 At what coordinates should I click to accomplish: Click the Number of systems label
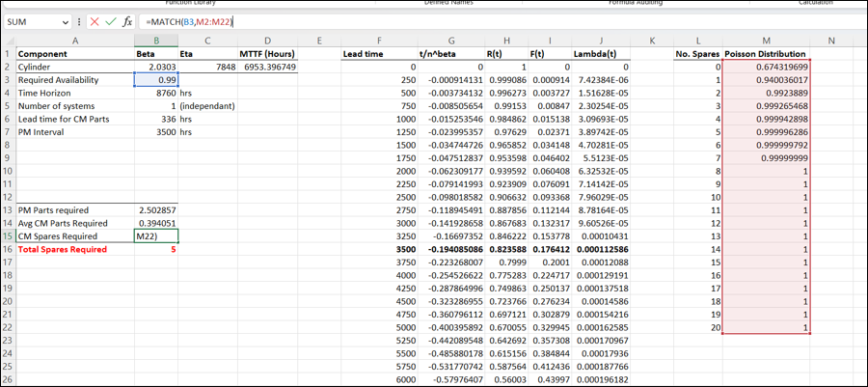74,106
